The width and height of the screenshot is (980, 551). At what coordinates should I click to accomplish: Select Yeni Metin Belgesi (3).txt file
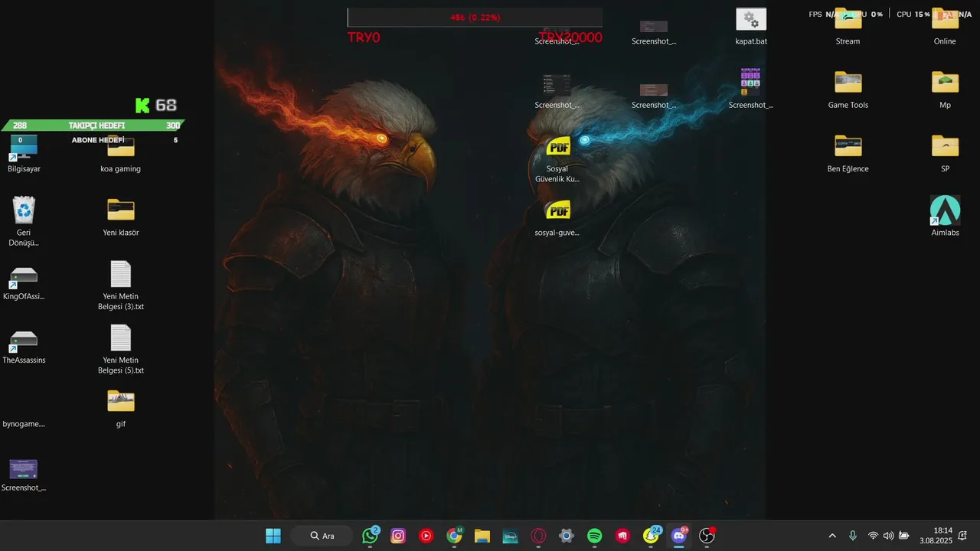click(121, 285)
